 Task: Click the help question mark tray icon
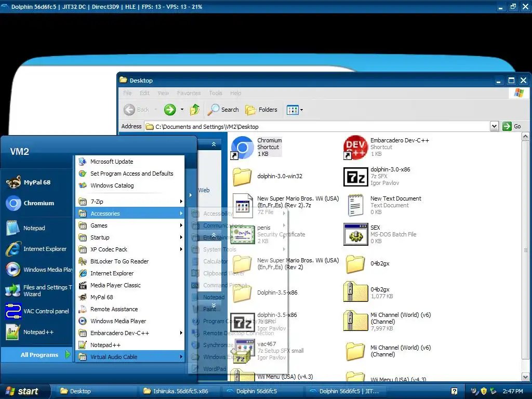tap(454, 391)
